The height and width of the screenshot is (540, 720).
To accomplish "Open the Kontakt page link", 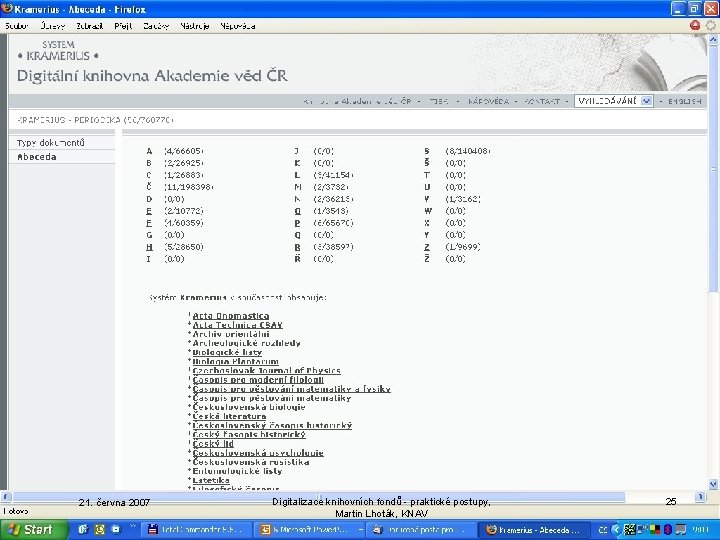I will tap(542, 101).
